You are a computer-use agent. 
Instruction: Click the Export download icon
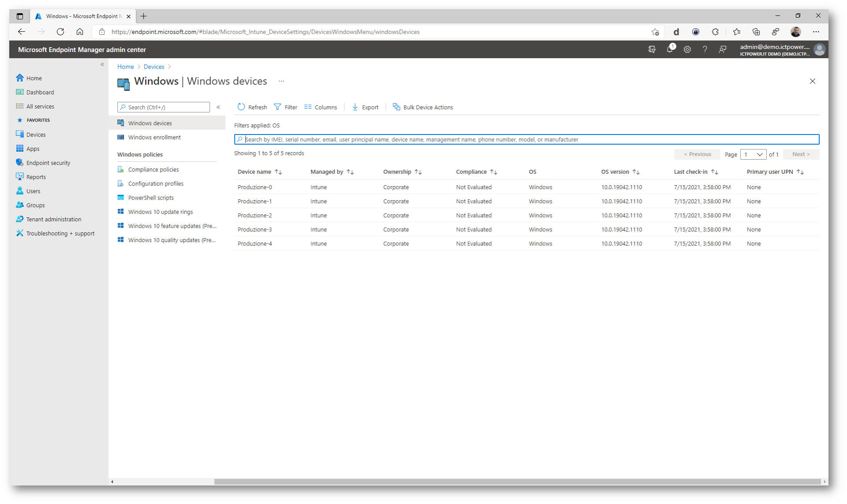[x=355, y=107]
